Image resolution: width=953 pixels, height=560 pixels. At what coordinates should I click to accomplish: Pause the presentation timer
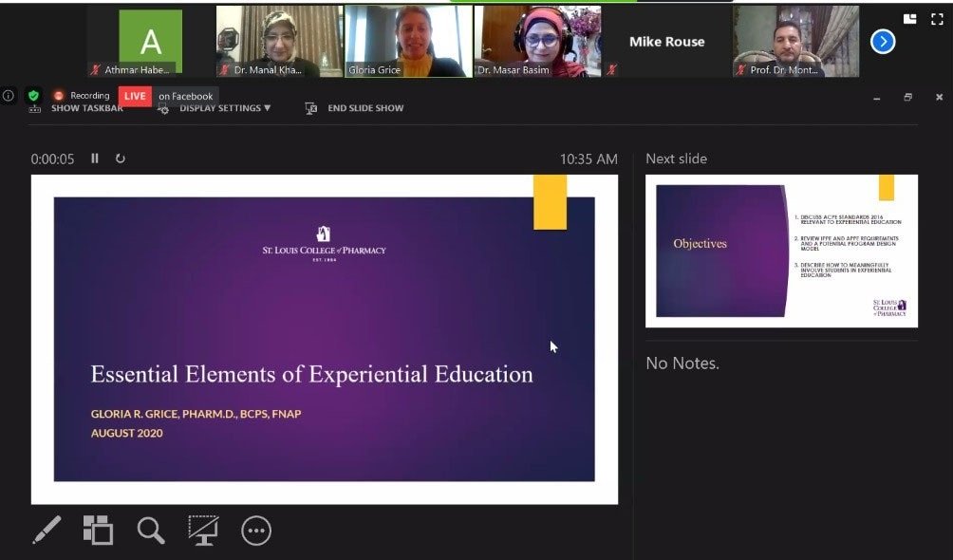point(95,159)
